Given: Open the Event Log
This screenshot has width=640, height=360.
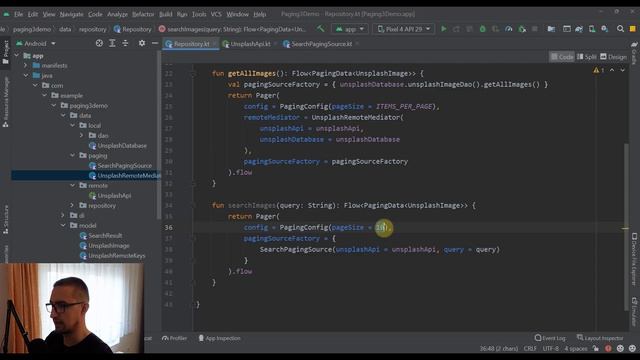Looking at the screenshot, I should [x=550, y=338].
